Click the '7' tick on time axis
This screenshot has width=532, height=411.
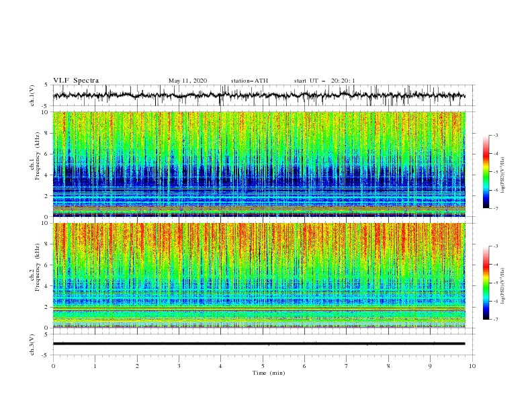click(347, 366)
